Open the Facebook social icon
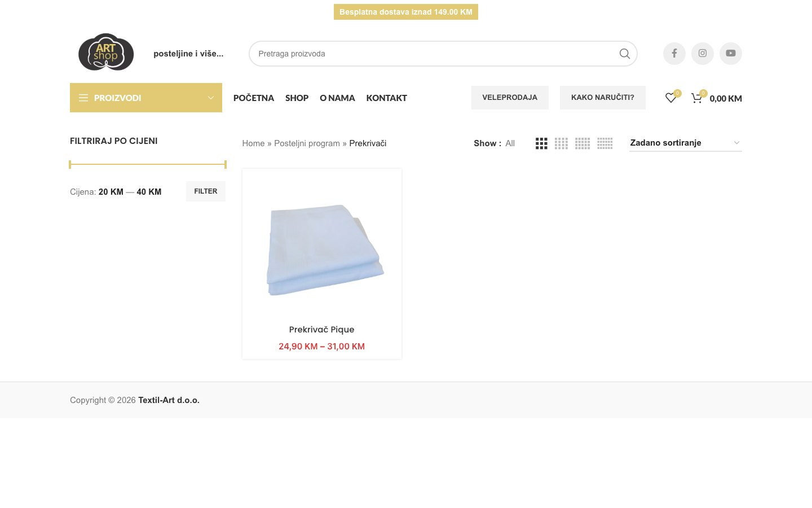812x508 pixels. (x=674, y=54)
